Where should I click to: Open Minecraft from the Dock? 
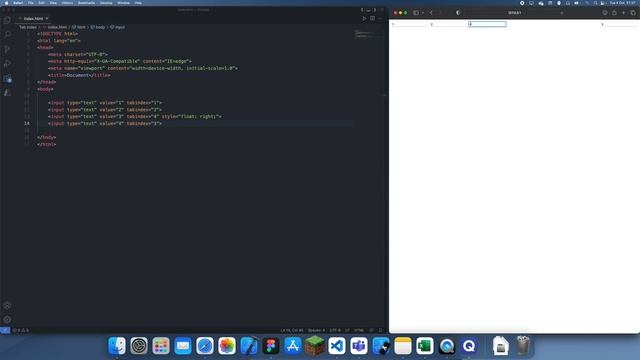(315, 346)
